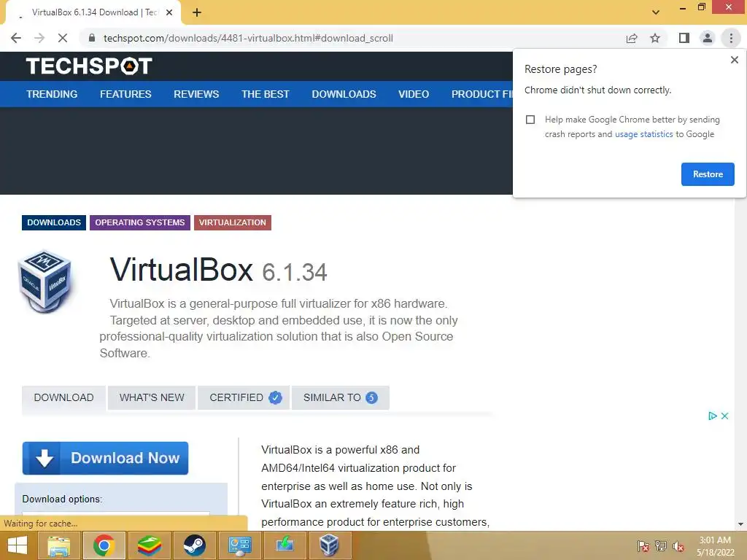Stop loading the page

pyautogui.click(x=63, y=38)
